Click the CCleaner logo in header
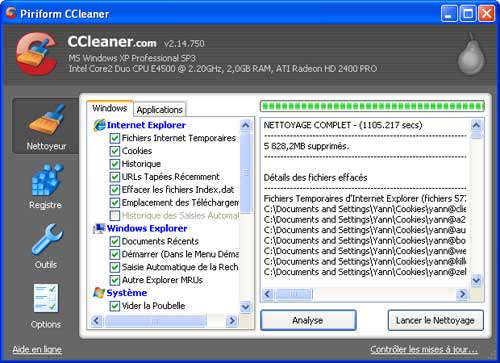The image size is (500, 363). [37, 53]
